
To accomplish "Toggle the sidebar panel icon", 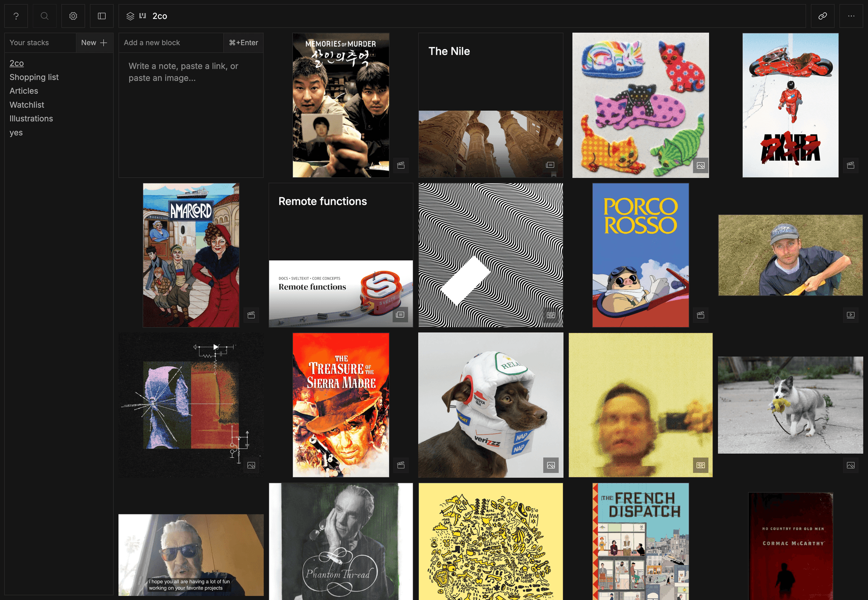I will [x=102, y=16].
